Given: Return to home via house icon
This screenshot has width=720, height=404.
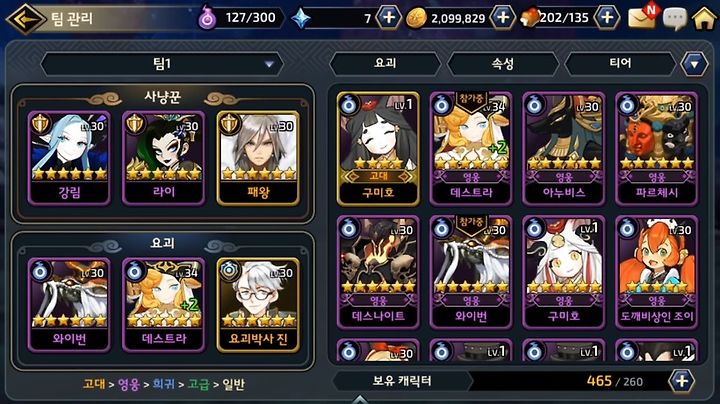Looking at the screenshot, I should pyautogui.click(x=704, y=18).
